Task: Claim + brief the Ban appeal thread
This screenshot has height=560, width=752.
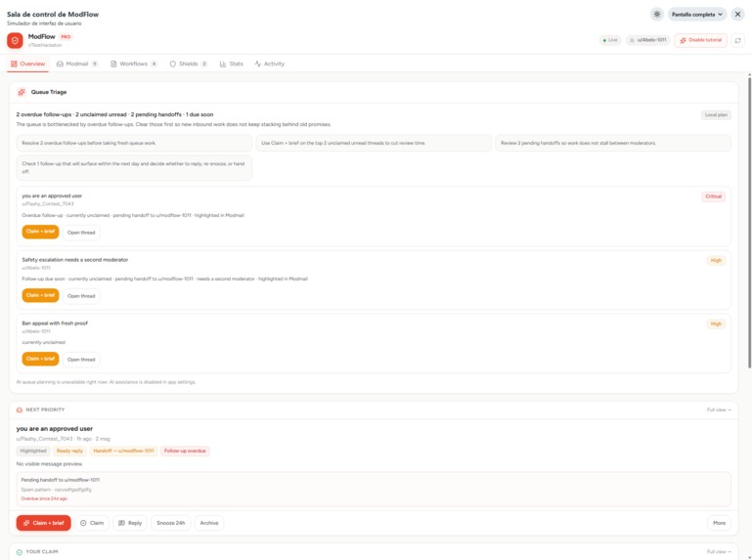Action: 40,359
